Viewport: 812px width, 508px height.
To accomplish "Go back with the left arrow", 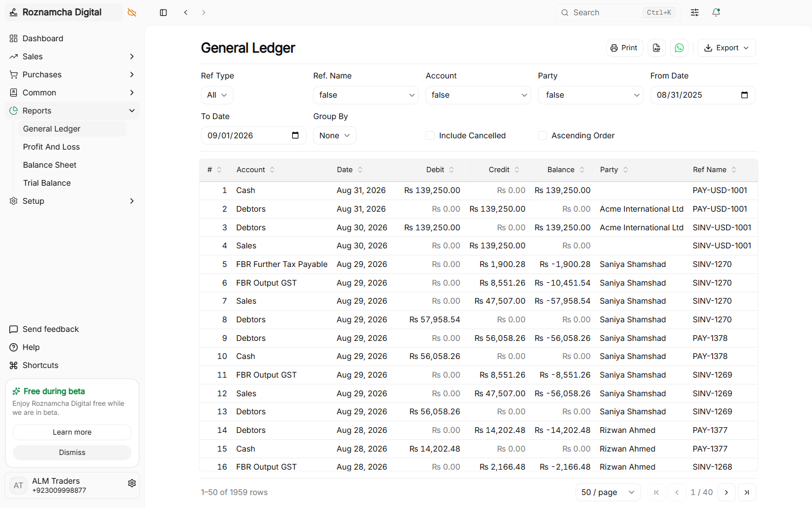I will click(x=186, y=12).
